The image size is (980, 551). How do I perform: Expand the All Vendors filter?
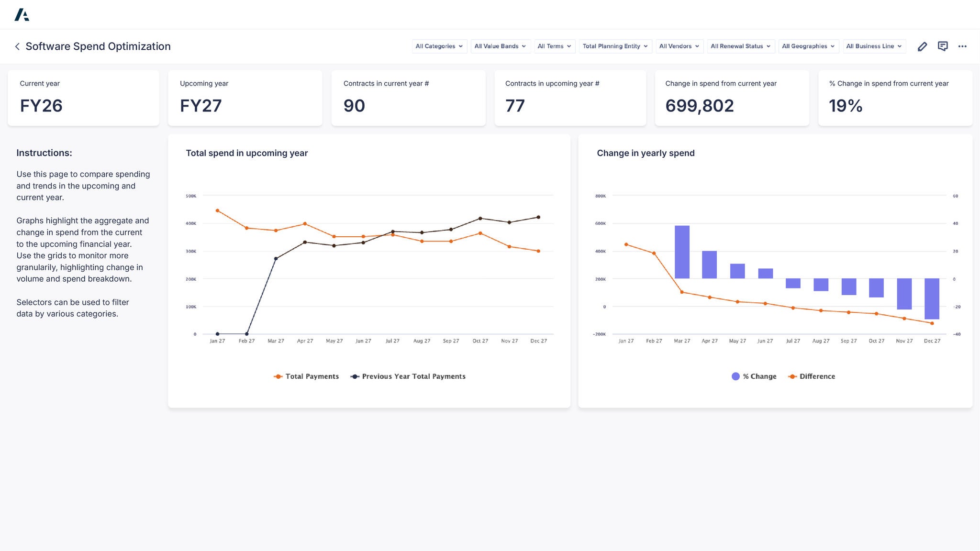679,46
